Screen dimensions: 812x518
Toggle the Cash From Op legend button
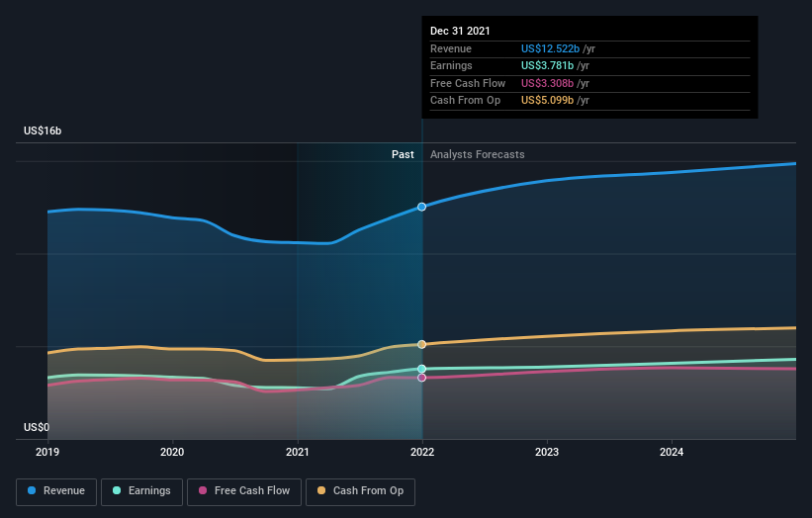coord(360,491)
